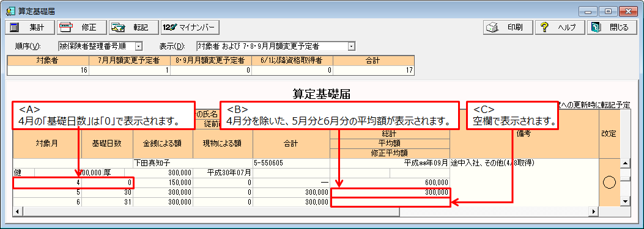
Task: Click the 7月月額変更予定者 summary header
Action: 130,60
